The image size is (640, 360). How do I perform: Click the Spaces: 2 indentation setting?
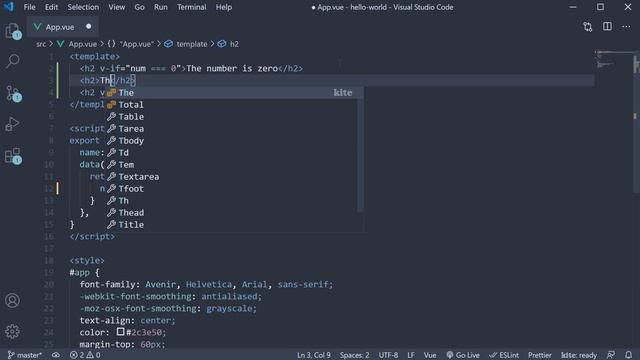click(x=354, y=355)
